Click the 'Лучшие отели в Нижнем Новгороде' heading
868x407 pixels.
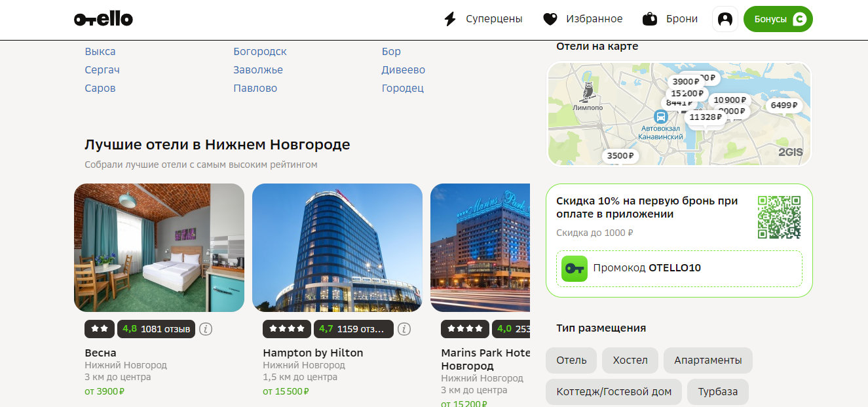coord(217,145)
